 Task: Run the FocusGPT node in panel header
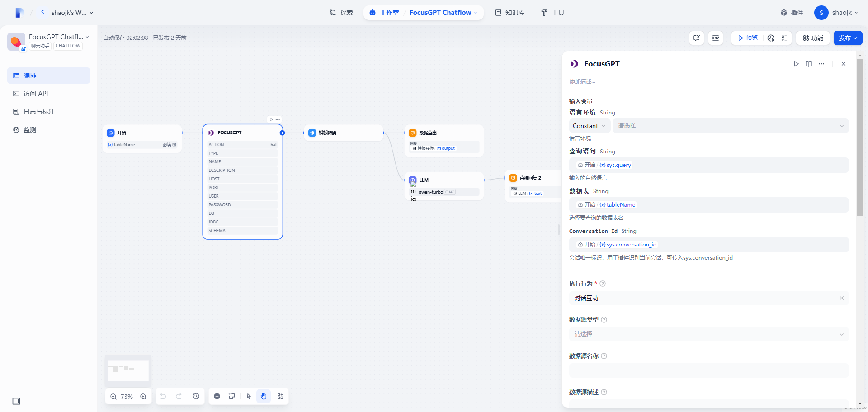[x=796, y=64]
